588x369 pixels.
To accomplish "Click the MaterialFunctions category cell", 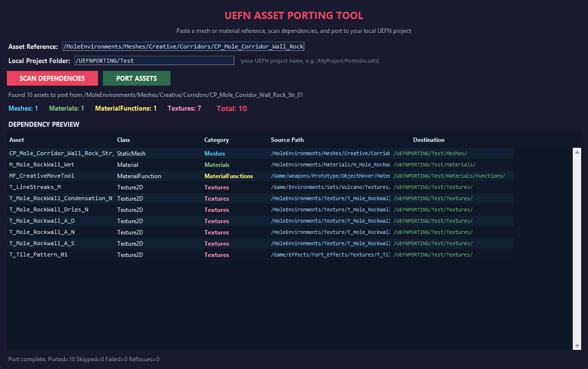I will coord(229,176).
